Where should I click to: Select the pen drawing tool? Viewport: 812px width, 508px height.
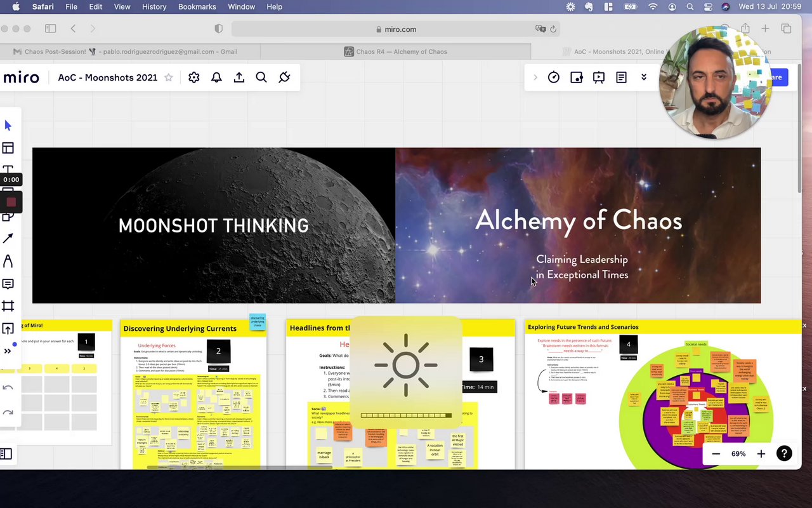point(8,261)
